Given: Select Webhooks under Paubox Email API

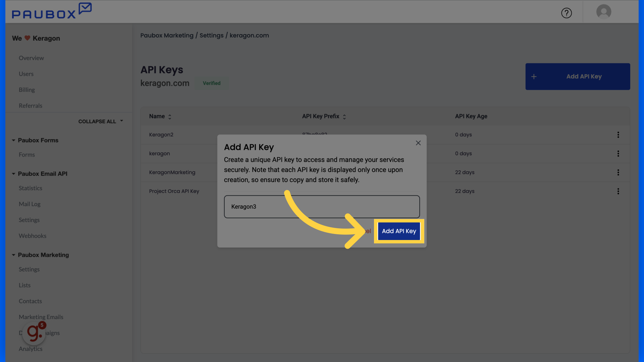Looking at the screenshot, I should 33,236.
